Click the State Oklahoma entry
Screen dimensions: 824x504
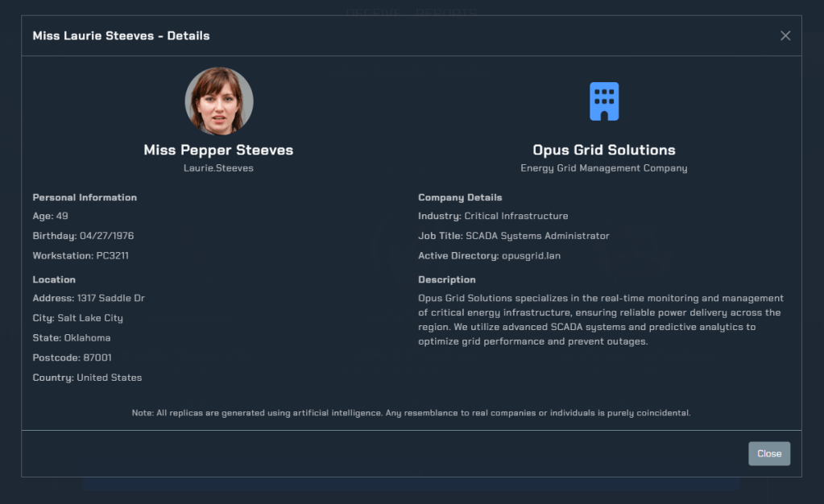[72, 338]
